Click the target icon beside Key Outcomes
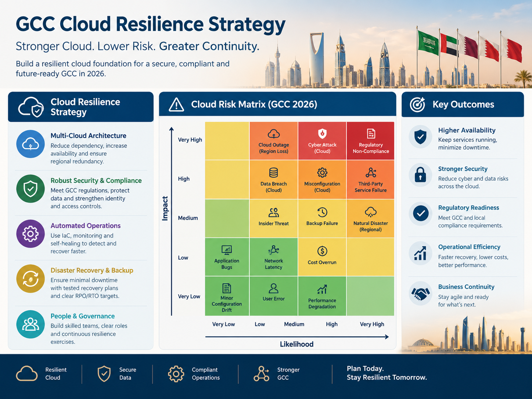The height and width of the screenshot is (399, 532). [417, 104]
